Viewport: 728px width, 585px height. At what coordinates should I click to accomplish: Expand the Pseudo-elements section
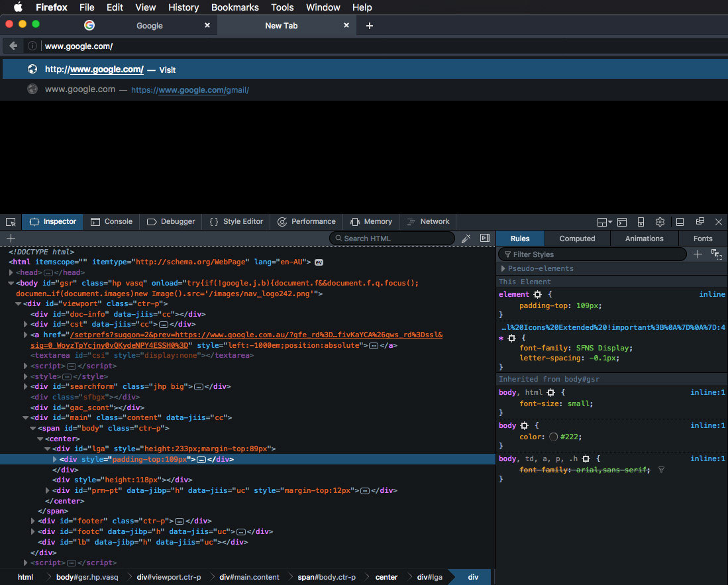[x=503, y=268]
